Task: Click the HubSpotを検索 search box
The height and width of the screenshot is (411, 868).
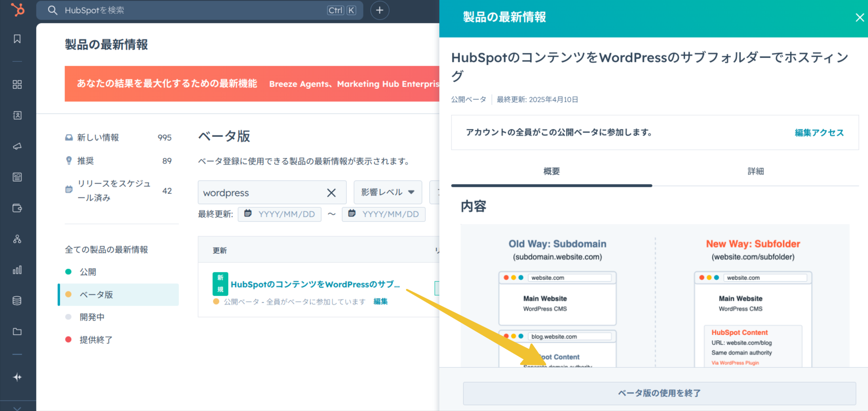Action: 200,10
